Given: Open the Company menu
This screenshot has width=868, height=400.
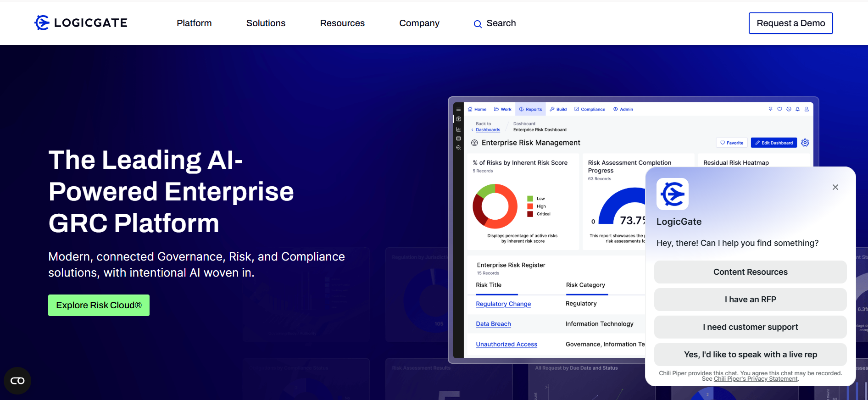Looking at the screenshot, I should 419,23.
